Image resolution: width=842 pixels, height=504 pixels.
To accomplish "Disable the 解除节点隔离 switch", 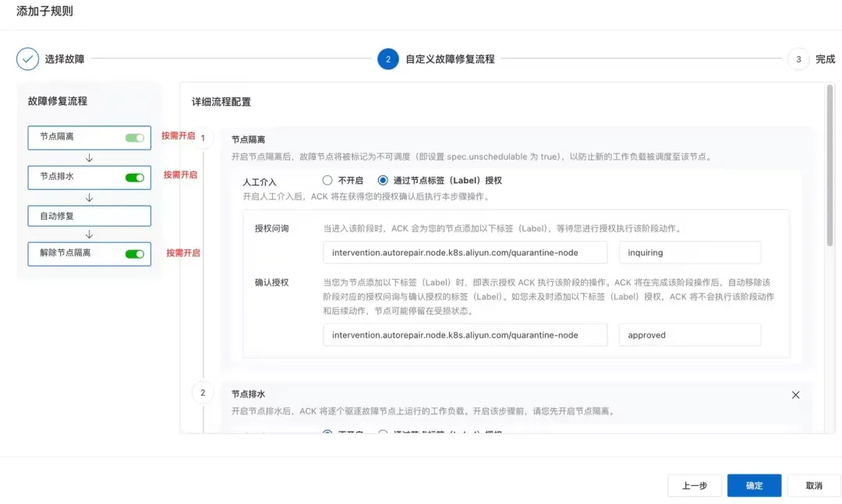I will (134, 254).
